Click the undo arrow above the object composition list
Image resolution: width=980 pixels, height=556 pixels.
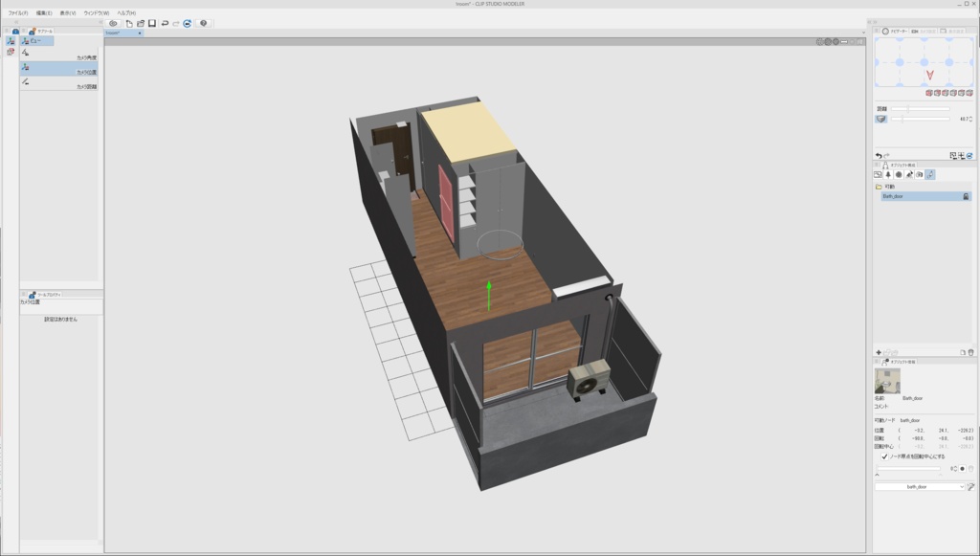(879, 155)
